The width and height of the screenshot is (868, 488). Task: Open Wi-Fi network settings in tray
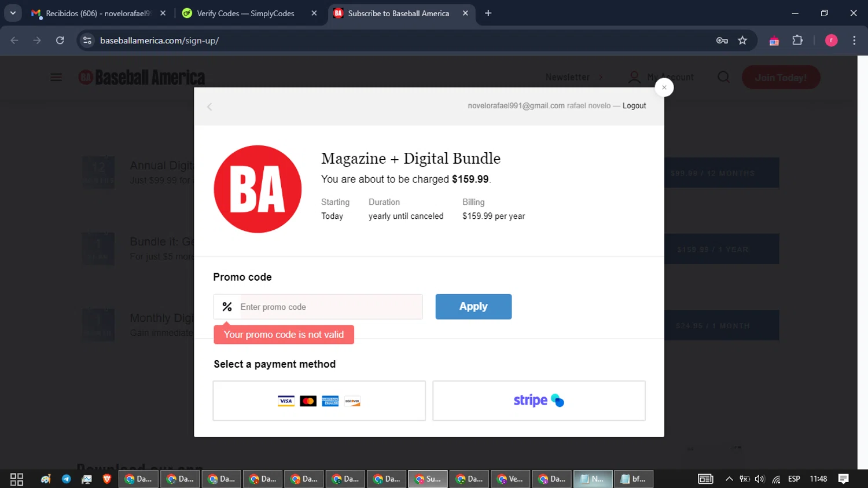coord(776,479)
